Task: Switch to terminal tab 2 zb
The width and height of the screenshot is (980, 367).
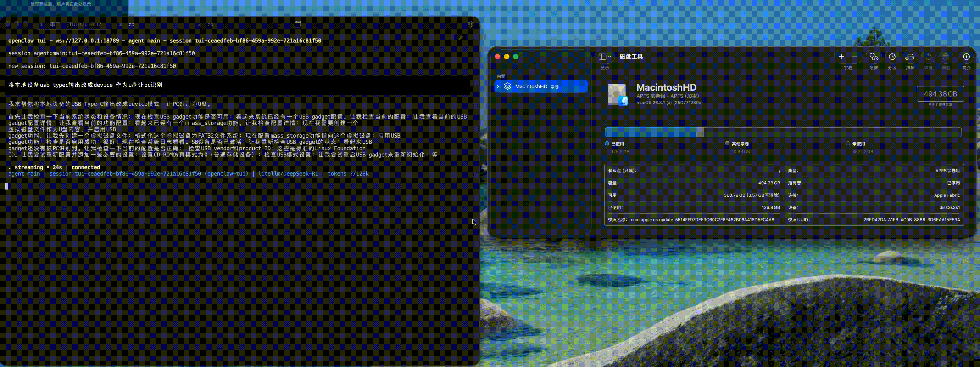Action: click(152, 24)
